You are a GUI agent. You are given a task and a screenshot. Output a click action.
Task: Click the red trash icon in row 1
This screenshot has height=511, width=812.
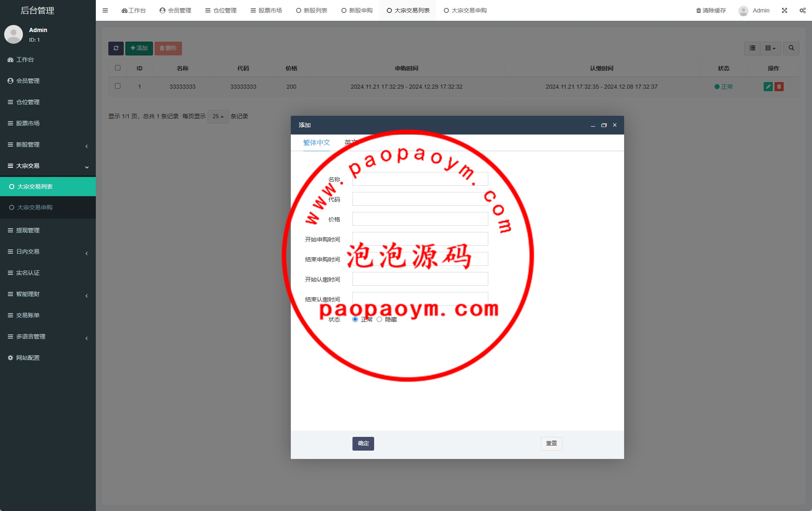click(779, 87)
